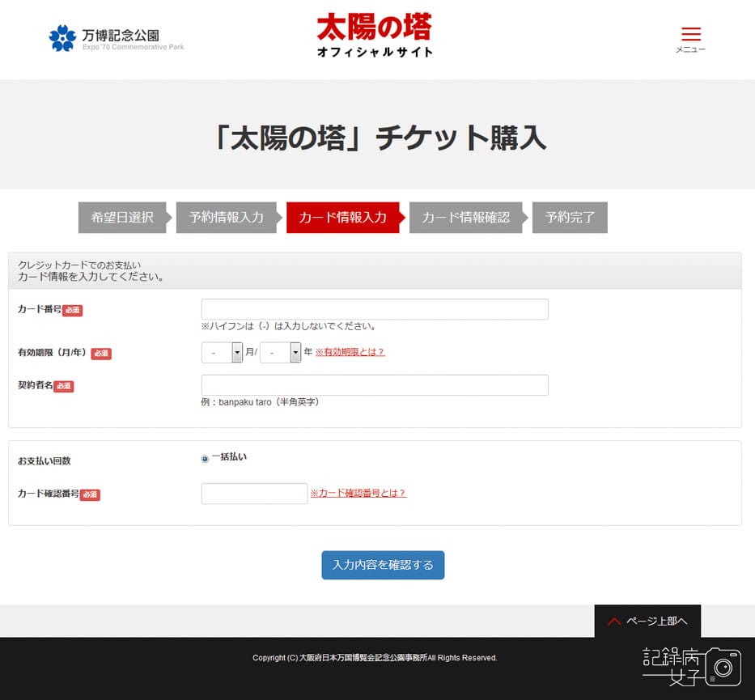The image size is (755, 700).
Task: Click the 必須 badge next to 有効期限
Action: (101, 353)
